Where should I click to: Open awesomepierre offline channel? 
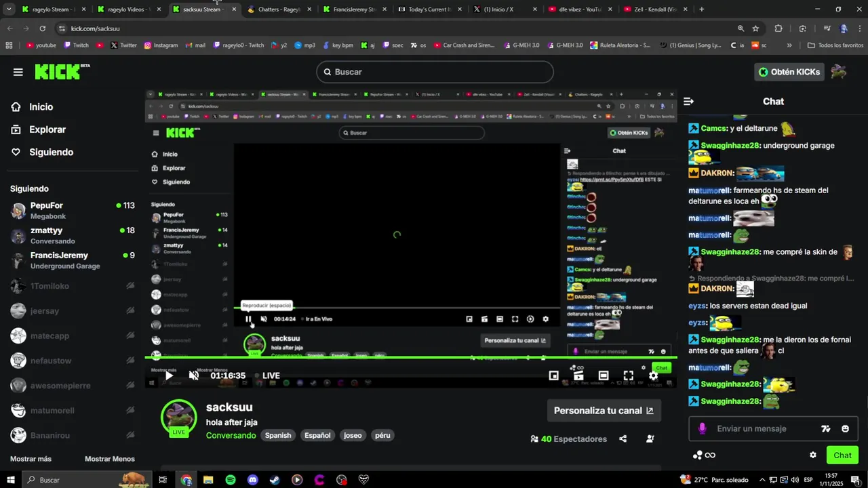click(72, 386)
